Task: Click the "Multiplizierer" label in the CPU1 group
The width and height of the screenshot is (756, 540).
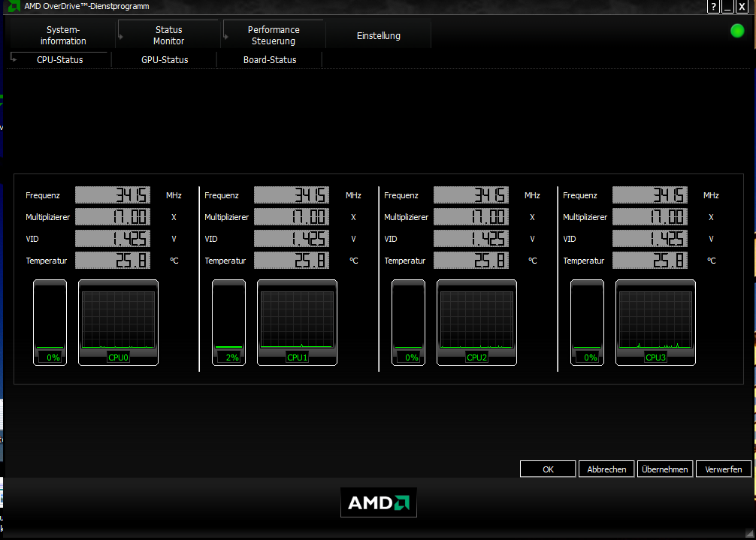Action: coord(227,217)
